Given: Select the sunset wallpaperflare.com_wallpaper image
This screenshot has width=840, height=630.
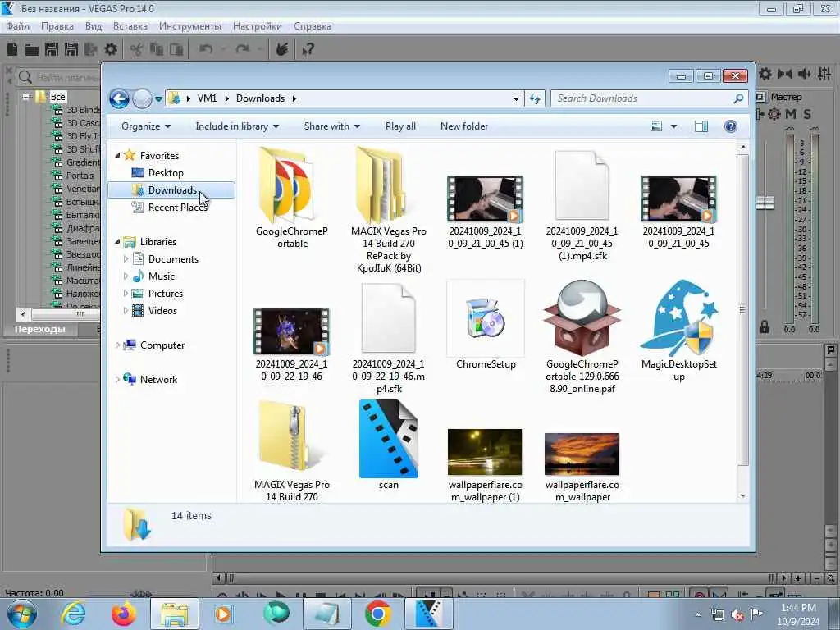Looking at the screenshot, I should click(x=582, y=467).
